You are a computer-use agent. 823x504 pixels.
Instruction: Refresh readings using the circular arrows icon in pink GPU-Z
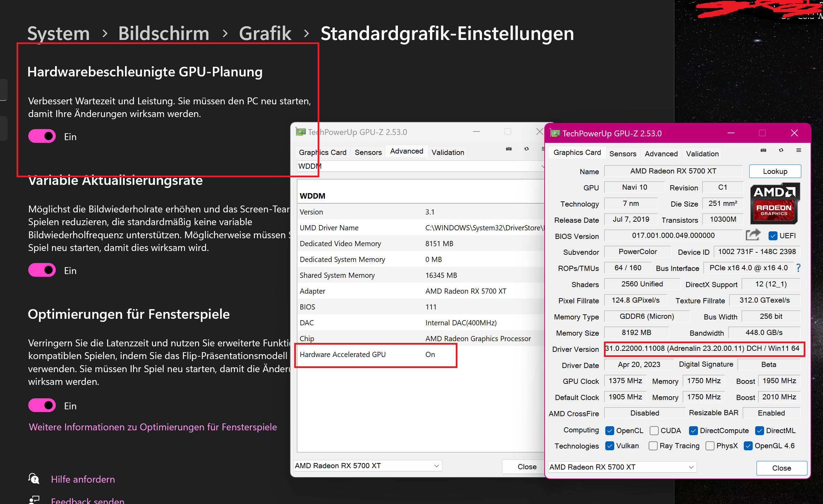(781, 150)
